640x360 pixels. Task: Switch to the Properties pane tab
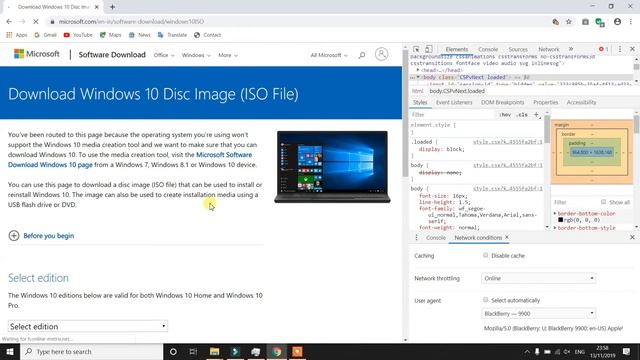coord(545,102)
